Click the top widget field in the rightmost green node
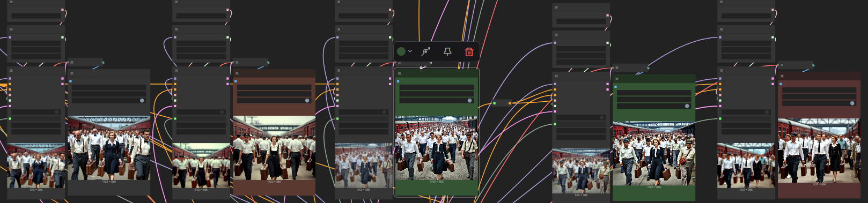Viewport: 868px width, 203px height. pyautogui.click(x=653, y=92)
